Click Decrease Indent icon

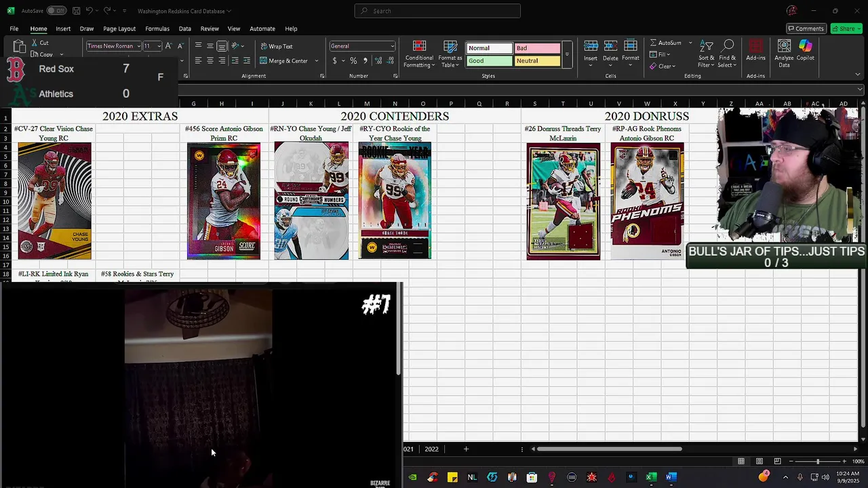click(x=235, y=60)
